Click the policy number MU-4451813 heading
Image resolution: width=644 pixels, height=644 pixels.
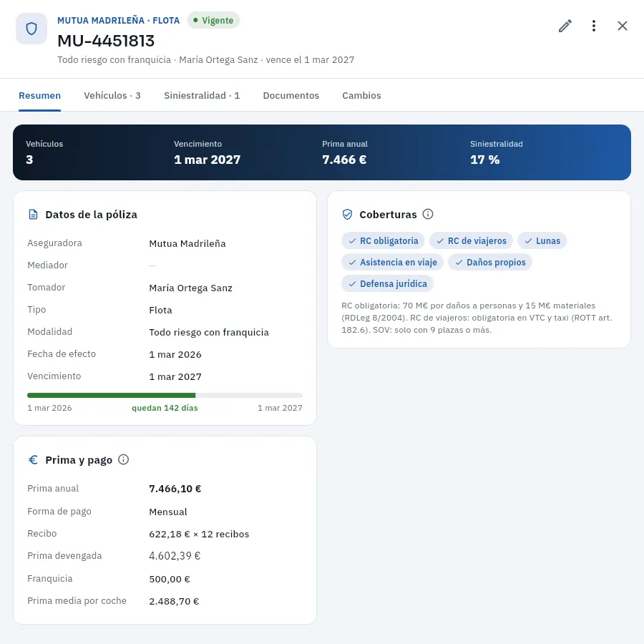(106, 41)
